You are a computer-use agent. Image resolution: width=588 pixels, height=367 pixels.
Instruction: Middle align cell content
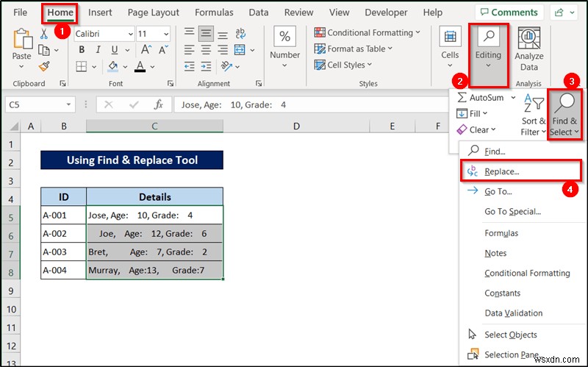[x=206, y=33]
